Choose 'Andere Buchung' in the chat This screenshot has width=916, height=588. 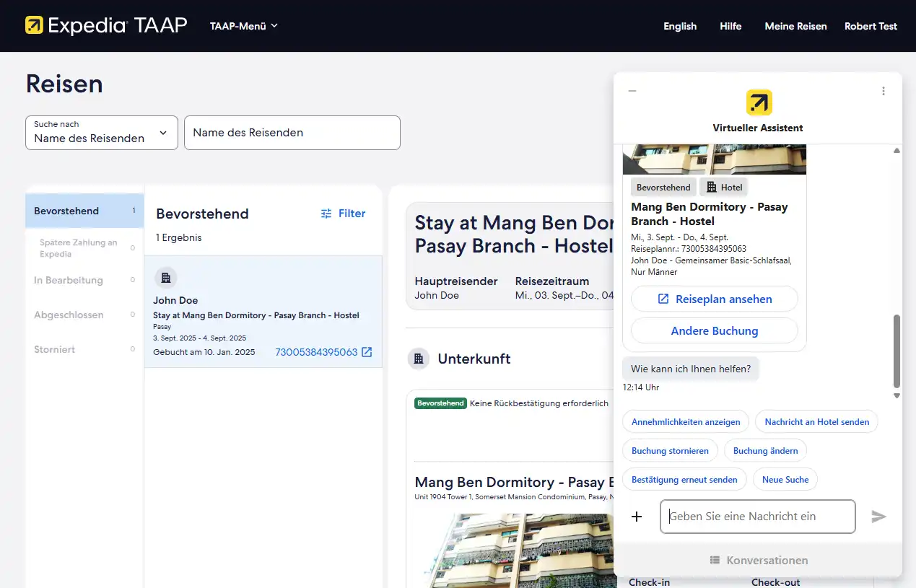(x=715, y=331)
